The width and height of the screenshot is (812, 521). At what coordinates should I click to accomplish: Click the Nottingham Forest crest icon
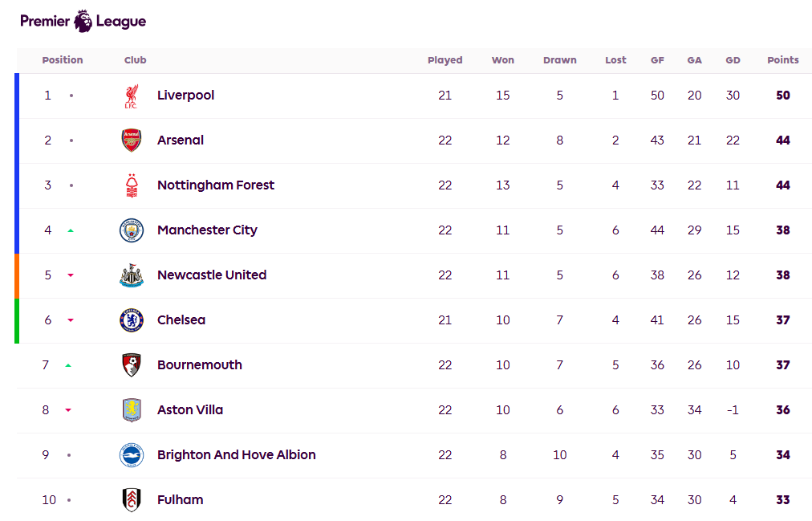click(x=131, y=185)
